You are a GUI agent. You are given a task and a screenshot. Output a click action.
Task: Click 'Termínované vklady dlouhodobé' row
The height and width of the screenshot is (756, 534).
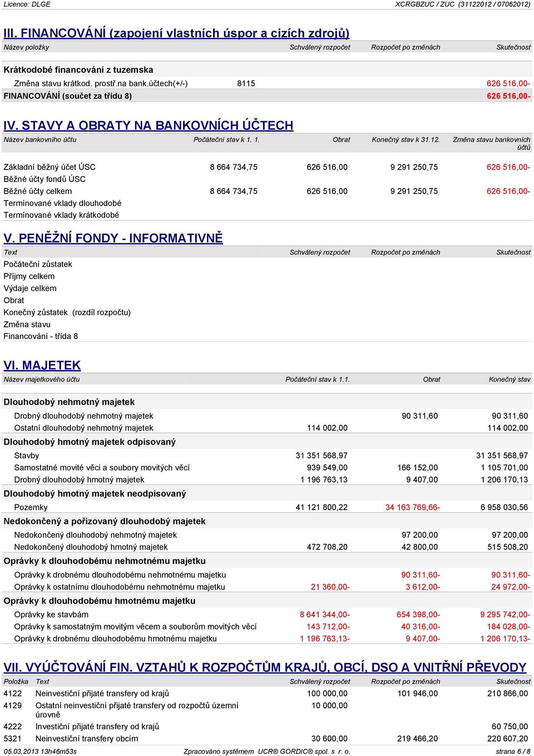(62, 203)
